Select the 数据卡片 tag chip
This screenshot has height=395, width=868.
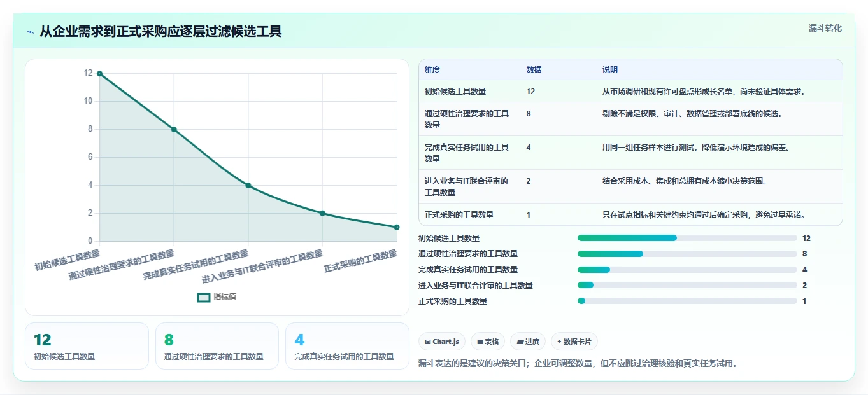pyautogui.click(x=574, y=342)
